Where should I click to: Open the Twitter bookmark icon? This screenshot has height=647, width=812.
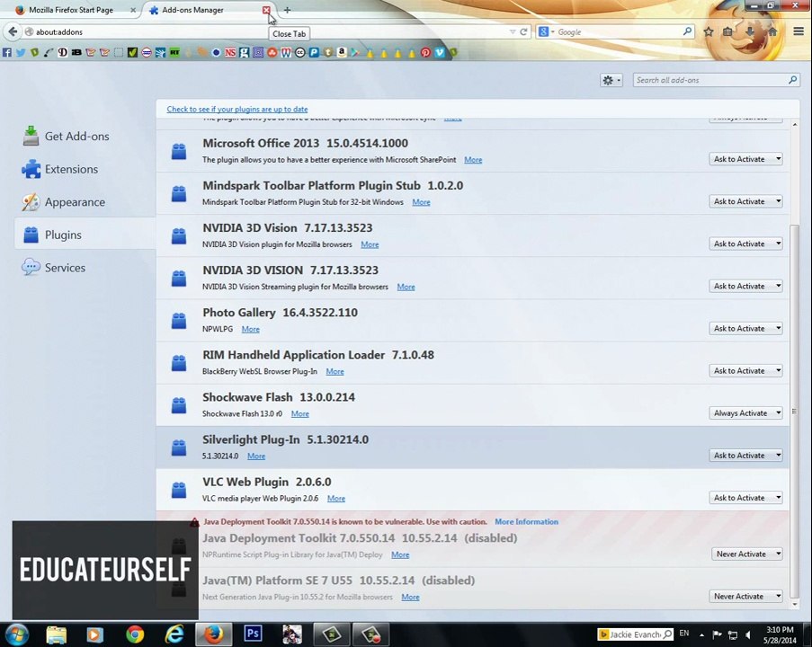point(21,52)
